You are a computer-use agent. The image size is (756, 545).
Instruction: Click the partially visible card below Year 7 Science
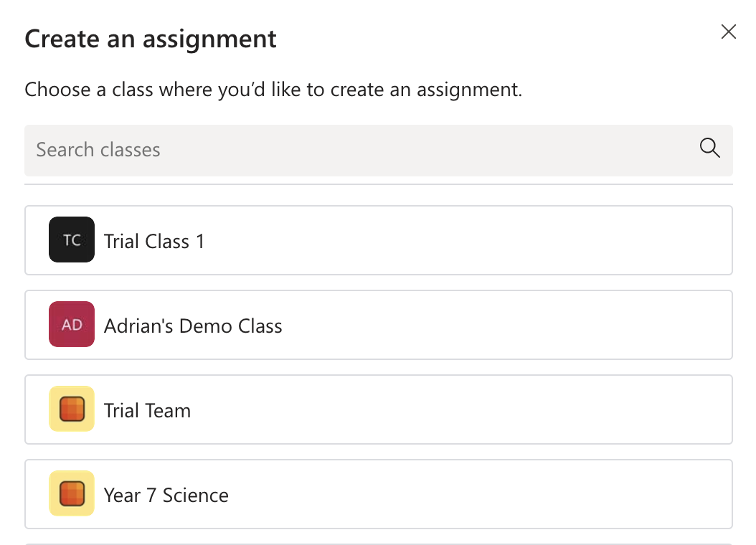379,544
